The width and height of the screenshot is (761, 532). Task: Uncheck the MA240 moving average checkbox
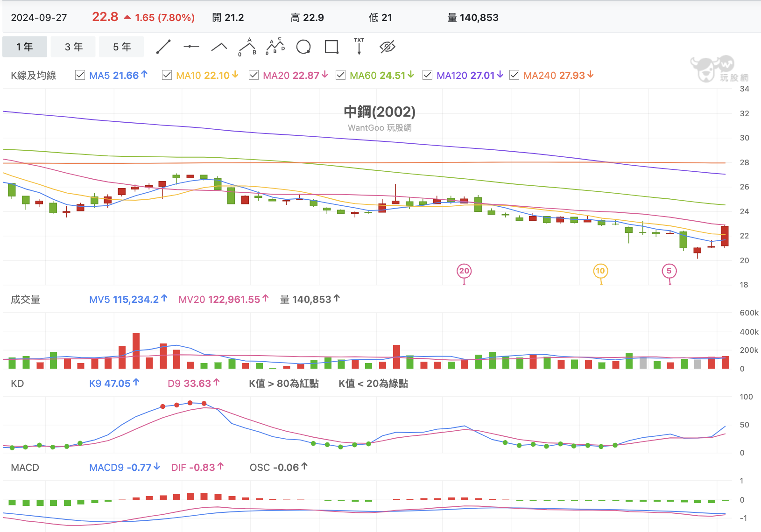(x=514, y=75)
